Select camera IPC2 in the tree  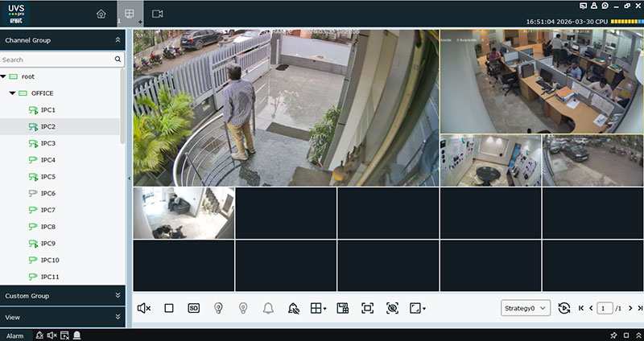click(47, 127)
